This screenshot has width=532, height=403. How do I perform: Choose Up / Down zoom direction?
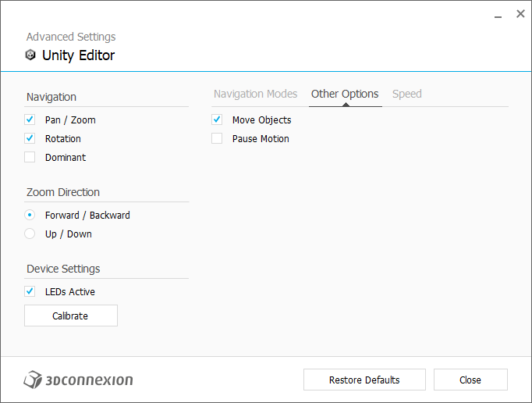click(x=30, y=234)
